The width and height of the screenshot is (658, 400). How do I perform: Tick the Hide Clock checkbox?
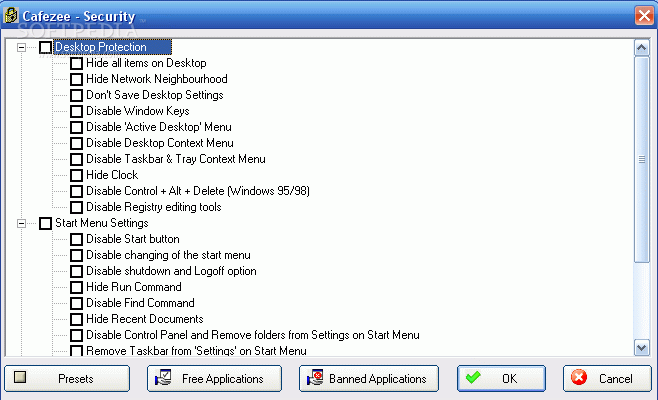click(x=76, y=175)
